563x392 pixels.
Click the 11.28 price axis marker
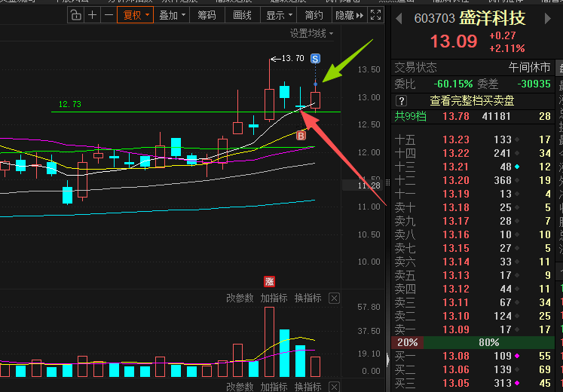(369, 185)
